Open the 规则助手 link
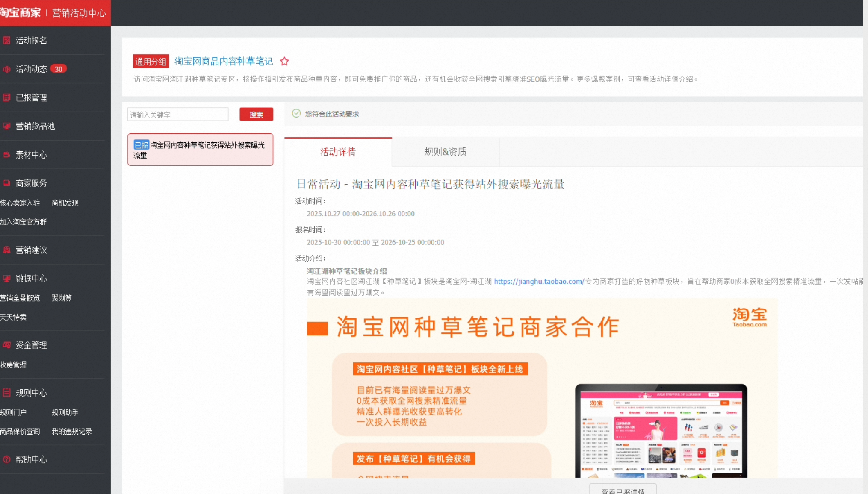This screenshot has height=494, width=868. pyautogui.click(x=65, y=412)
